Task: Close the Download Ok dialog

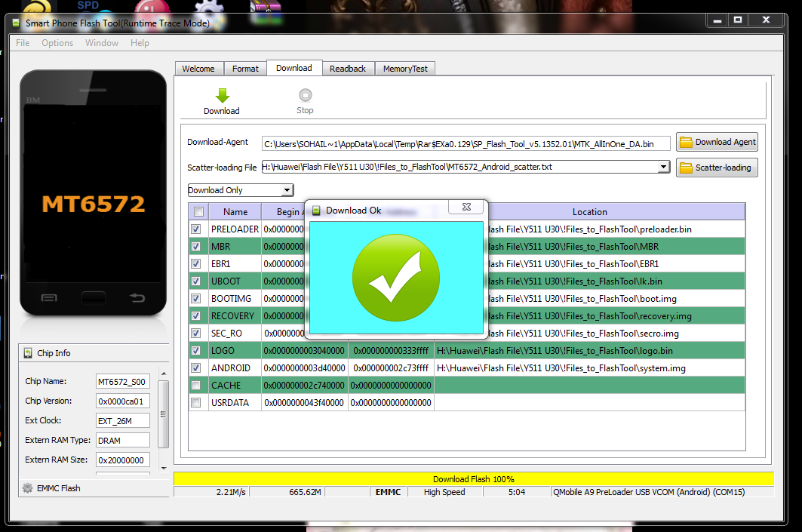Action: tap(466, 207)
